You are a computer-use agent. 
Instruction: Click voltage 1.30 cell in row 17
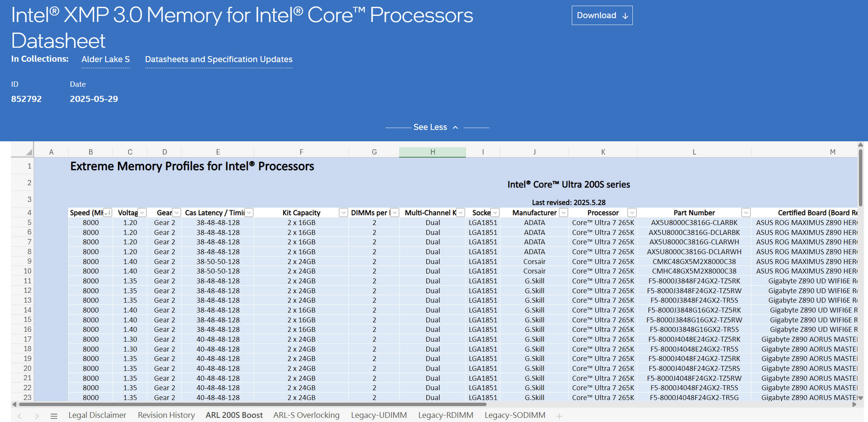click(x=130, y=339)
